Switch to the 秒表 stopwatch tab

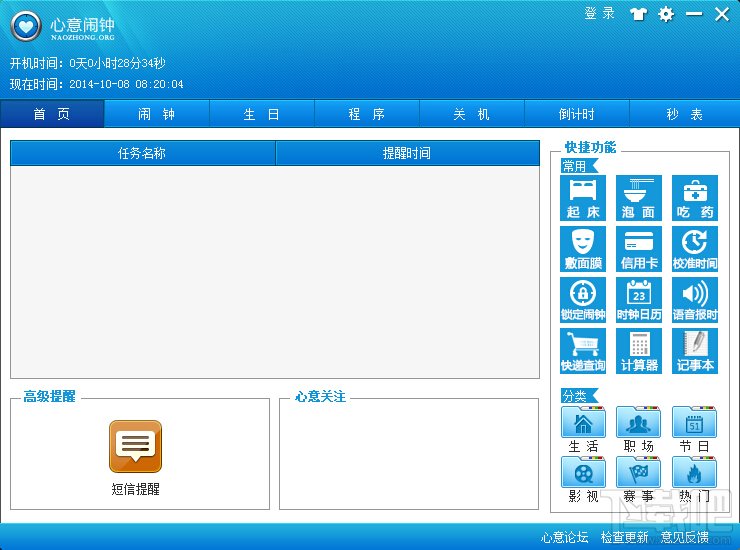tap(684, 114)
